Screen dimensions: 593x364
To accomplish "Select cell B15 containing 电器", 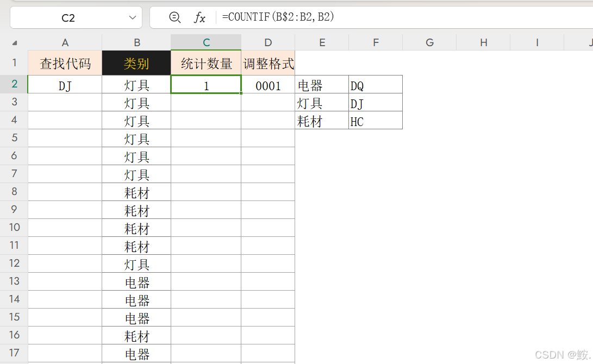I will [136, 317].
